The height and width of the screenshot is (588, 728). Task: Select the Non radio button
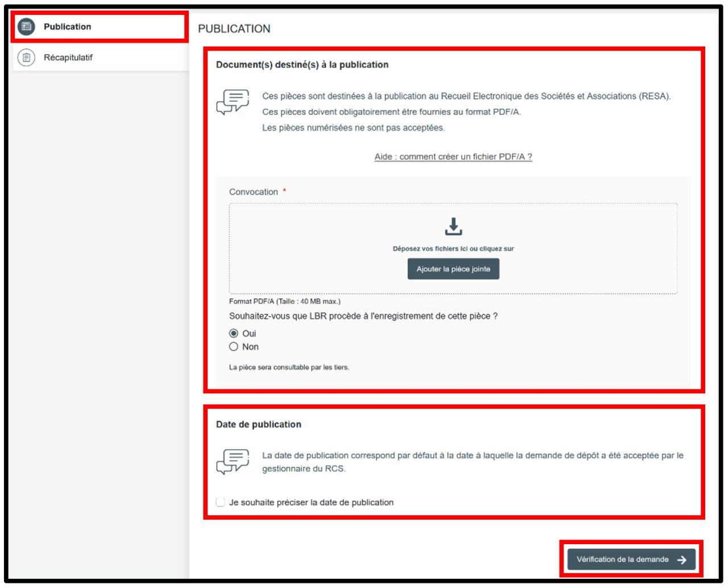tap(234, 347)
